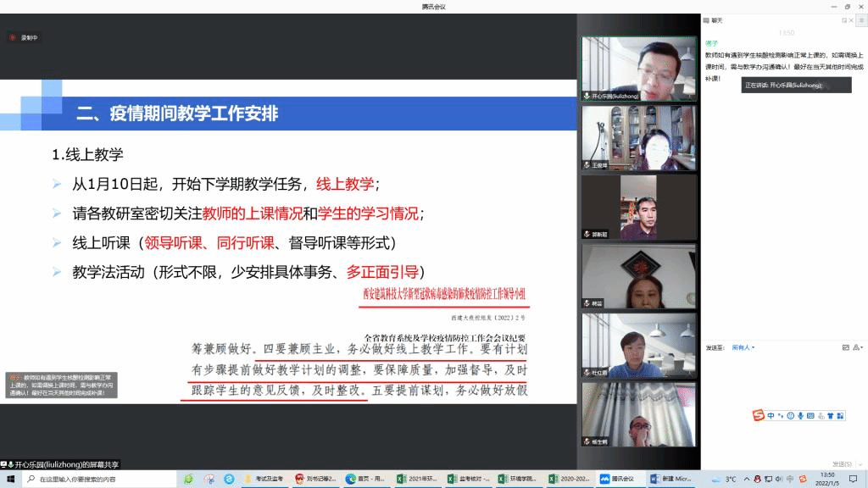Click the Windows Start button
868x488 pixels.
coord(8,479)
